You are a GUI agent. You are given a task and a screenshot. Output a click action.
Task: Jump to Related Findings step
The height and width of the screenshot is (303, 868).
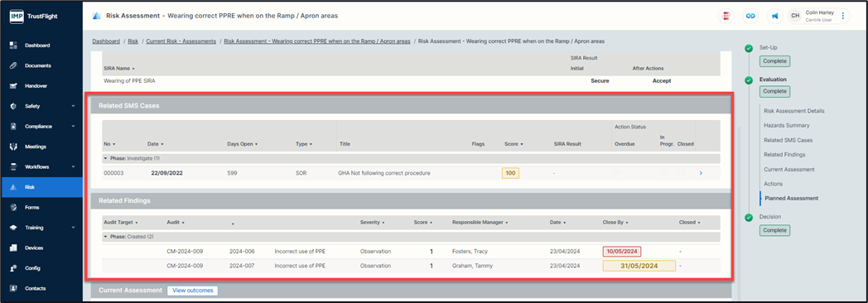[x=784, y=155]
